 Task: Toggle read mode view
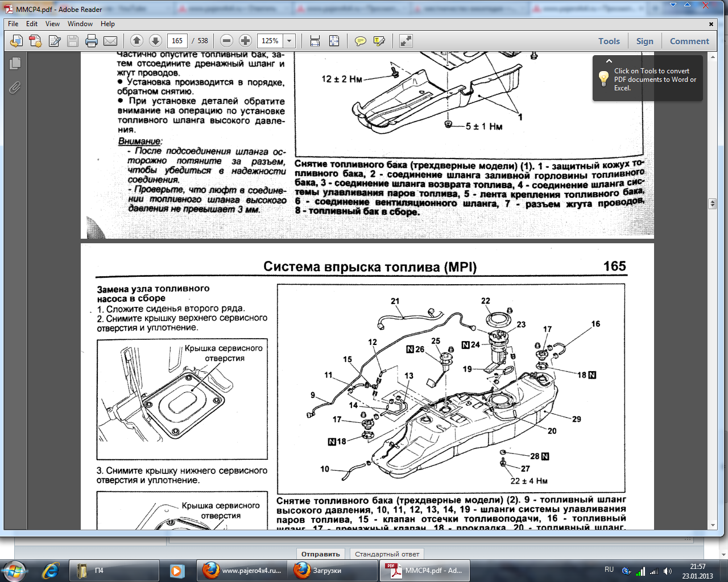tap(406, 41)
